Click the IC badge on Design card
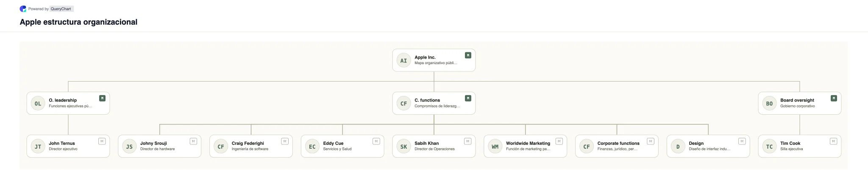 coord(742,141)
